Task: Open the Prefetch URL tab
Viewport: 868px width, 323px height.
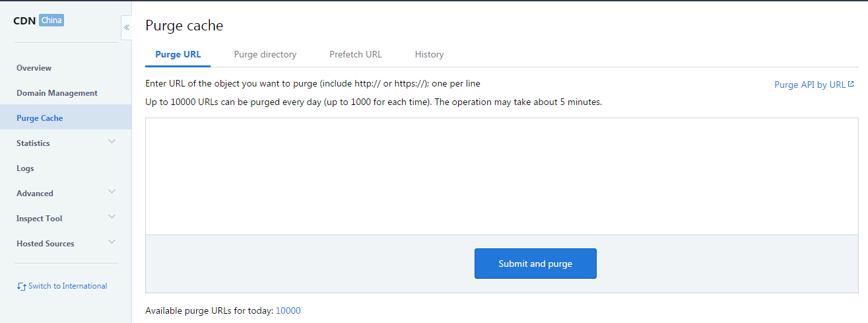Action: pos(355,55)
